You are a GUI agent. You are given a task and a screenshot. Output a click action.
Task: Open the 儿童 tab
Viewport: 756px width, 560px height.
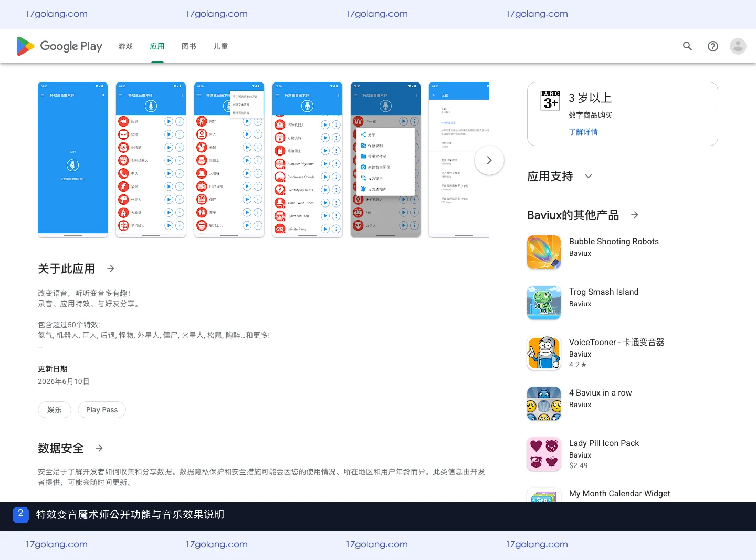221,46
